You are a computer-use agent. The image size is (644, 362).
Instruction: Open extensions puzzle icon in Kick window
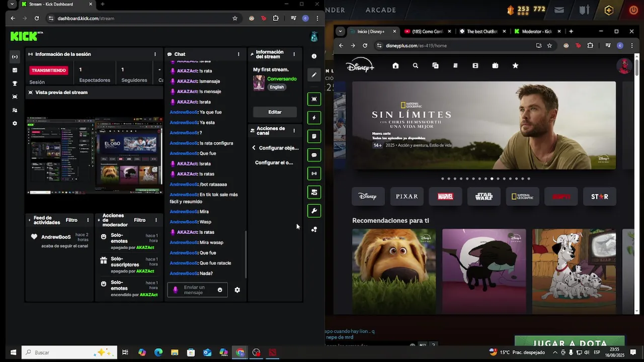(x=276, y=18)
